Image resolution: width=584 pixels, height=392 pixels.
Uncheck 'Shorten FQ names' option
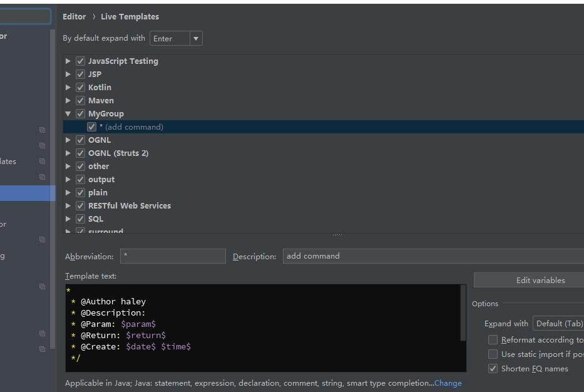[x=493, y=369]
